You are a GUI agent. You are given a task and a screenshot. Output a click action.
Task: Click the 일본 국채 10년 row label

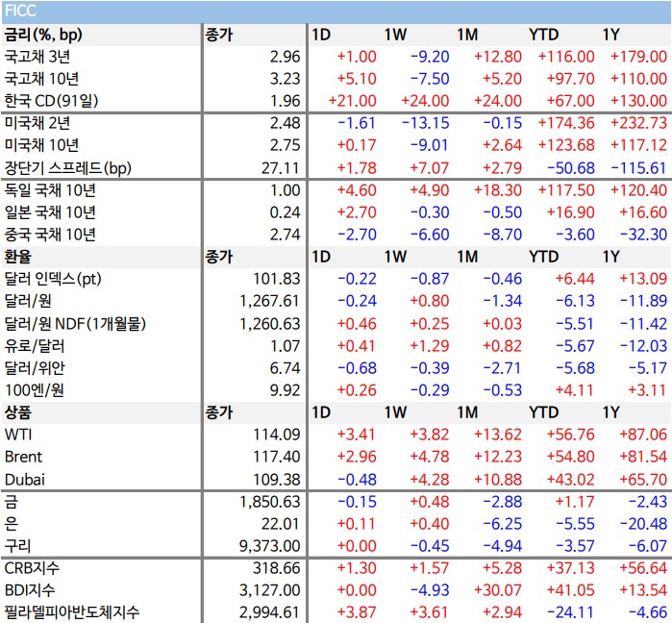click(x=50, y=212)
